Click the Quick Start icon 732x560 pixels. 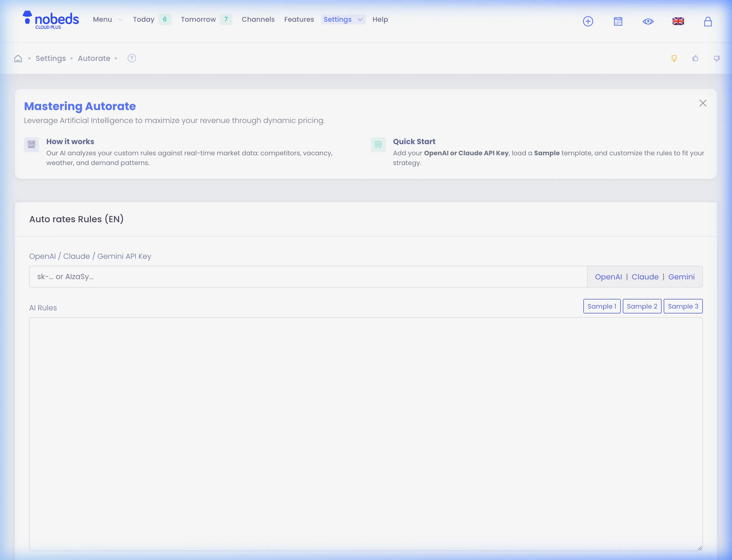[378, 145]
